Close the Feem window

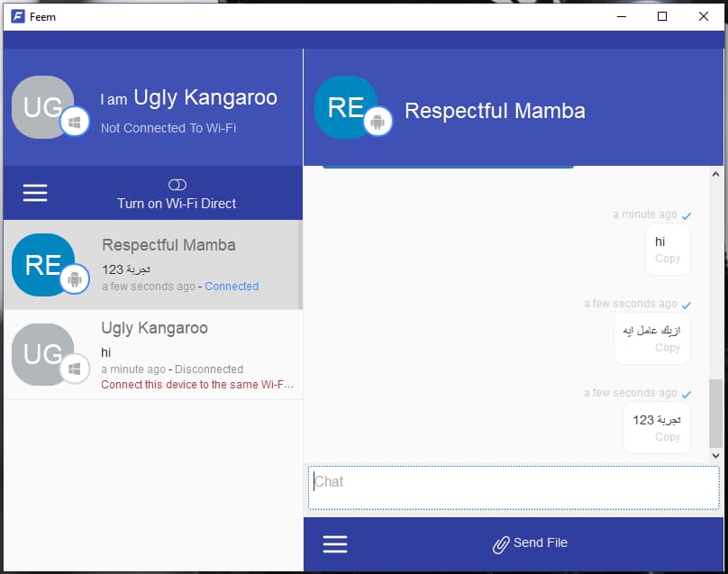click(704, 17)
